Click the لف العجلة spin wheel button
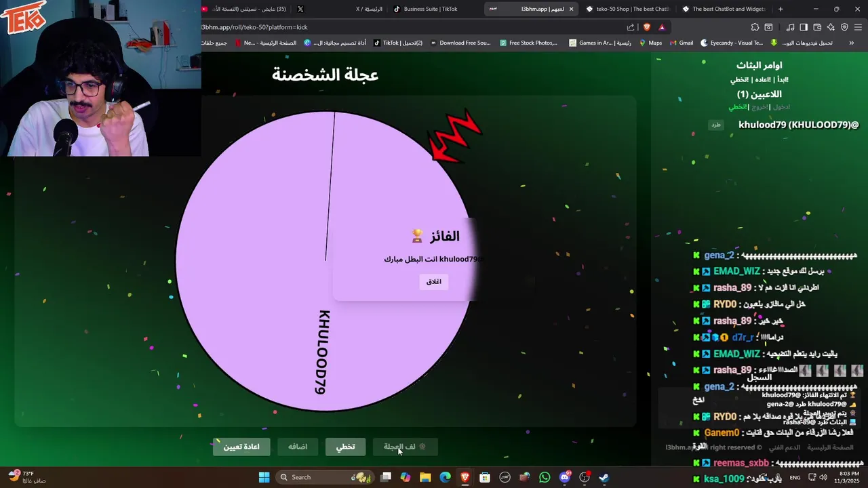 coord(405,447)
